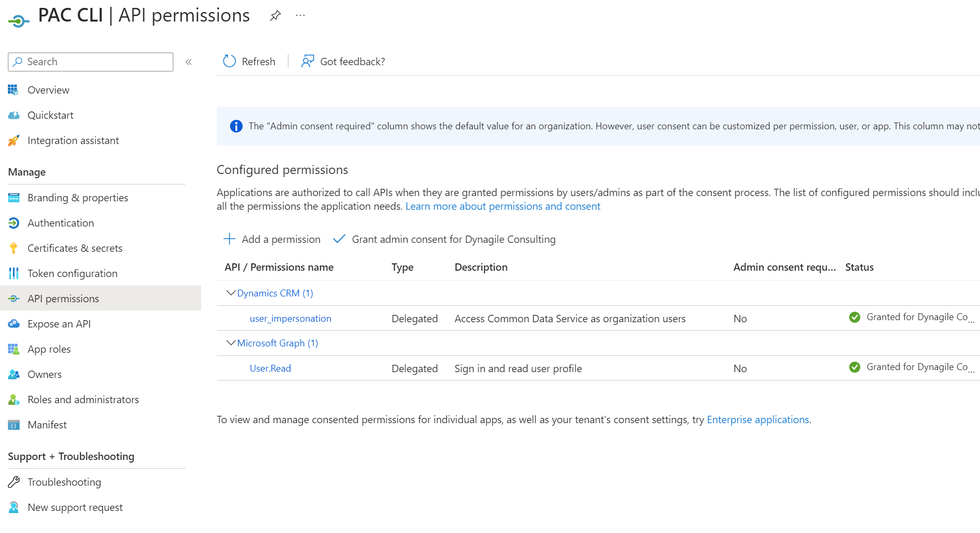980x533 pixels.
Task: Collapse the sidebar with the double chevron
Action: [189, 62]
